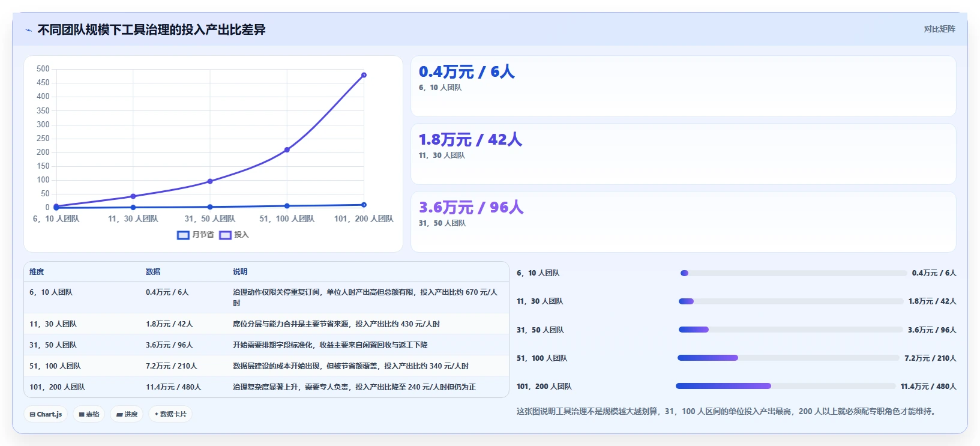Click the 3.6万元 / 96人 table cell
Image resolution: width=980 pixels, height=446 pixels.
click(169, 345)
